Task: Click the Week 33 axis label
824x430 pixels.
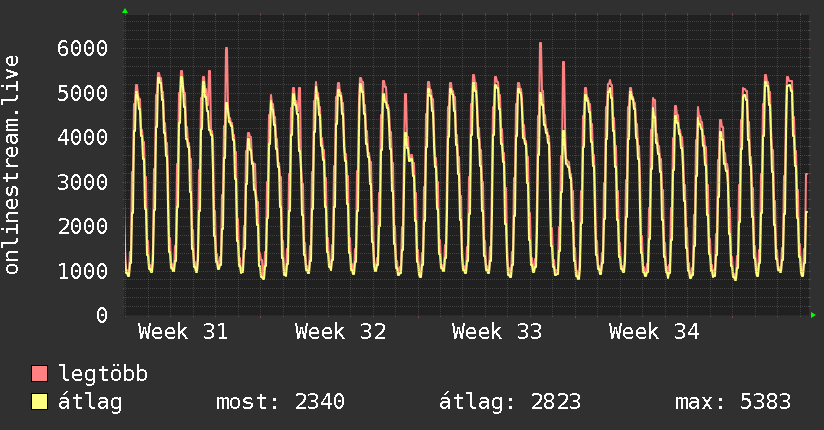Action: pyautogui.click(x=497, y=332)
